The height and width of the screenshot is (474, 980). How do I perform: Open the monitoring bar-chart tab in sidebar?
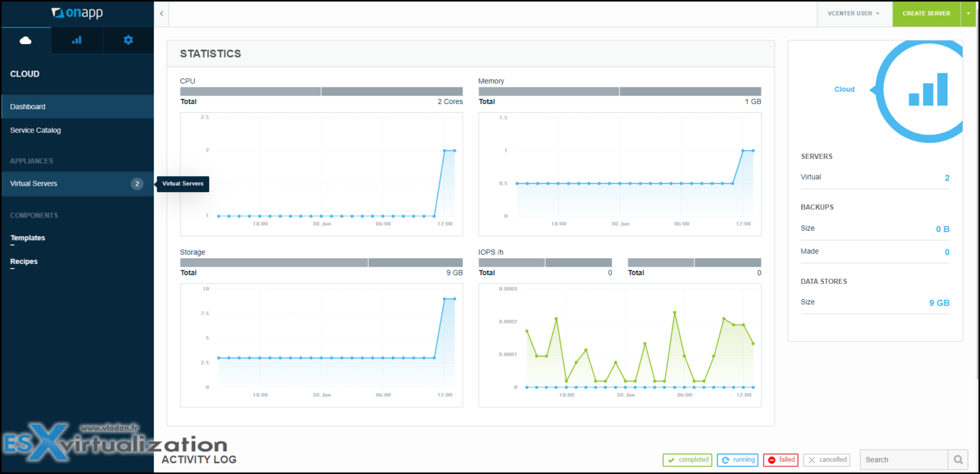click(77, 40)
